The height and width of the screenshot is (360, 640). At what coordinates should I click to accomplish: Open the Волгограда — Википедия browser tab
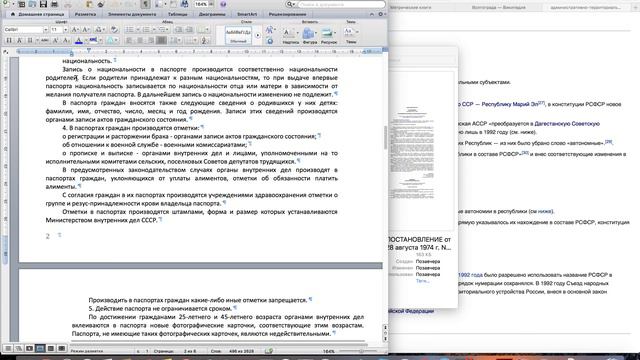click(499, 7)
